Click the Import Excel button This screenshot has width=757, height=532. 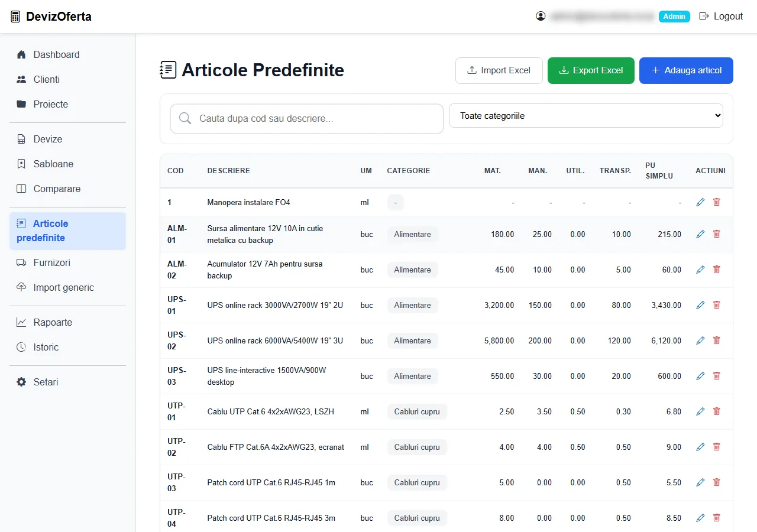499,70
